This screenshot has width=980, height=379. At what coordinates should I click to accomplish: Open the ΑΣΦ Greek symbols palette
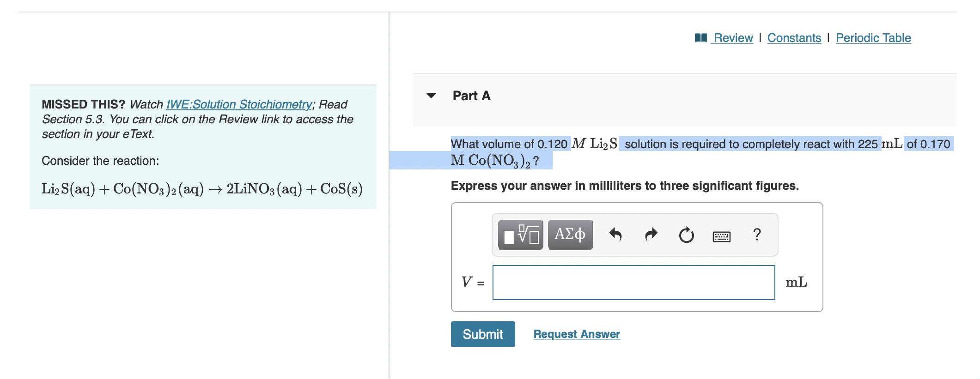569,235
